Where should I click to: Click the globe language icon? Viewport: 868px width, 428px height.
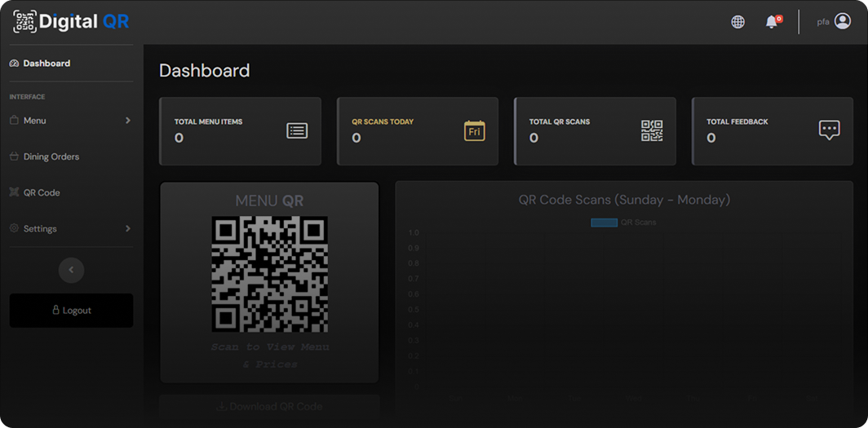[737, 22]
